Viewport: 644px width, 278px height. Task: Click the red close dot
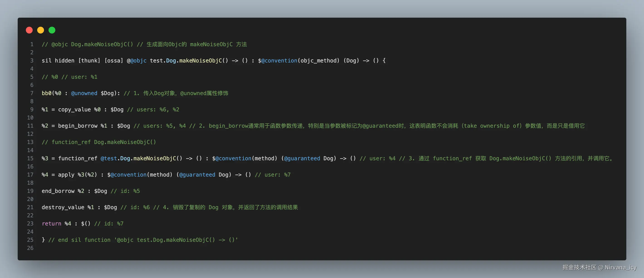(29, 30)
